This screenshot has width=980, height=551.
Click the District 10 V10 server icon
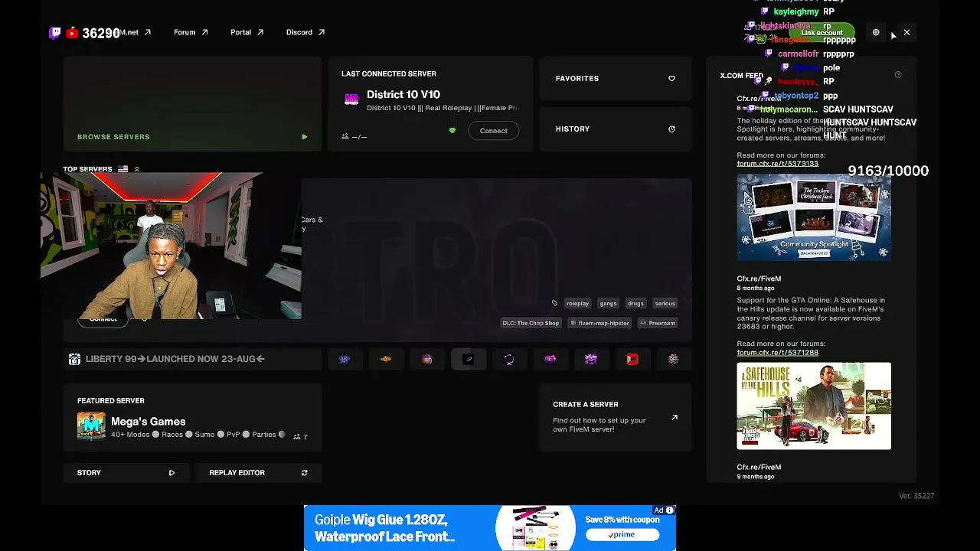coord(351,99)
